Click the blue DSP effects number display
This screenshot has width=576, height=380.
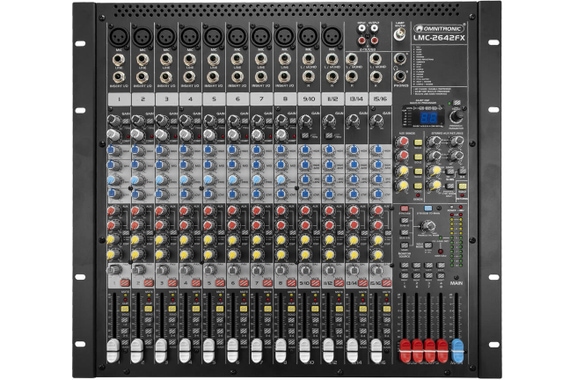(x=428, y=118)
